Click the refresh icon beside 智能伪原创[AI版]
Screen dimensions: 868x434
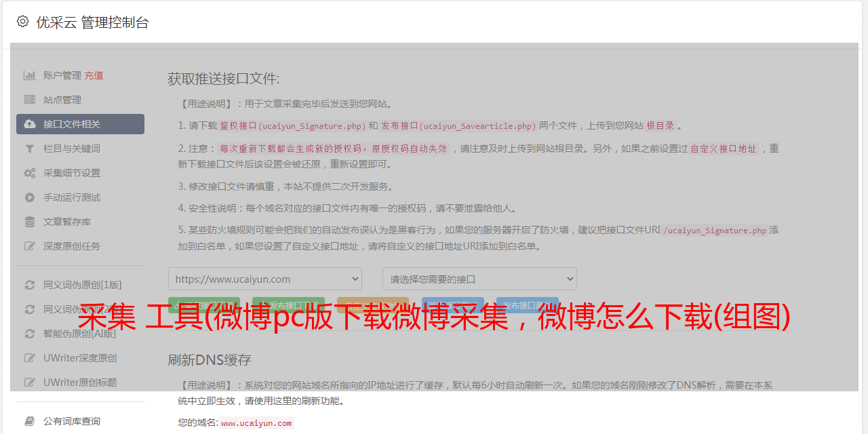tap(30, 334)
